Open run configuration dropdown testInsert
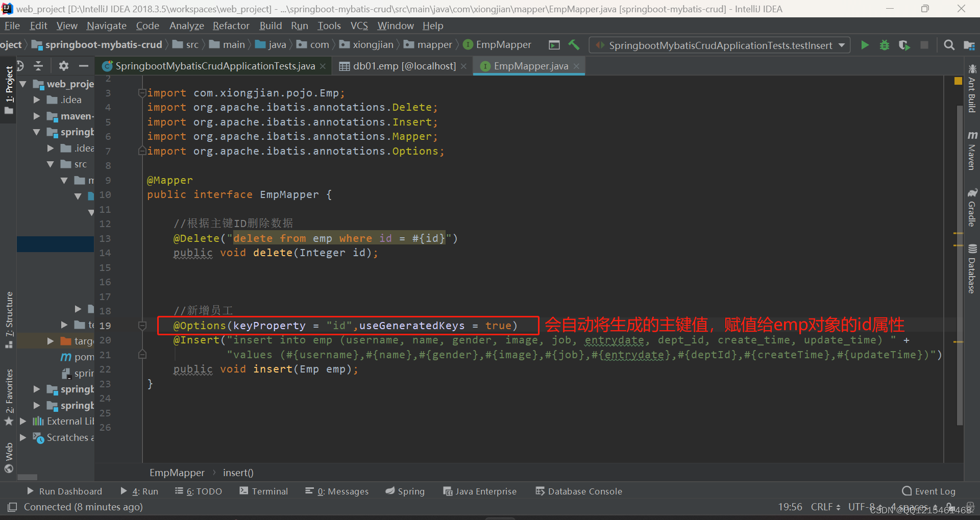This screenshot has width=980, height=520. pyautogui.click(x=720, y=45)
